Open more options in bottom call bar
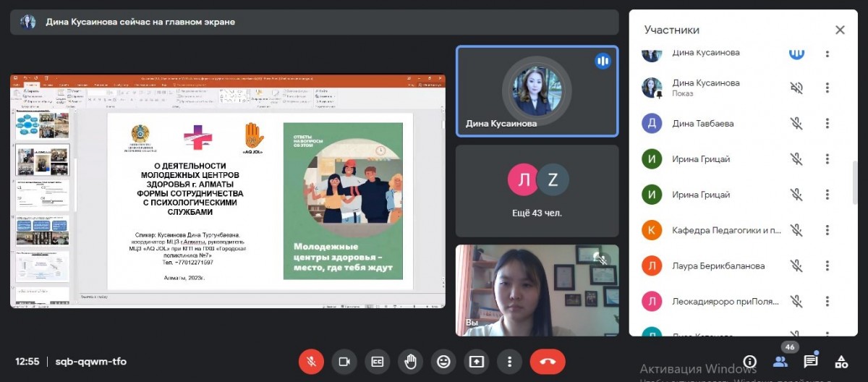868x382 pixels. click(x=510, y=362)
